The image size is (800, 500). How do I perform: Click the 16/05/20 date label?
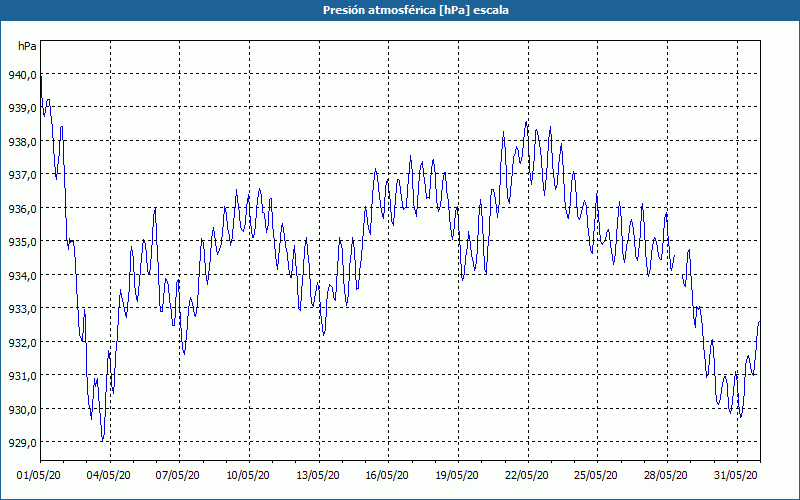387,475
